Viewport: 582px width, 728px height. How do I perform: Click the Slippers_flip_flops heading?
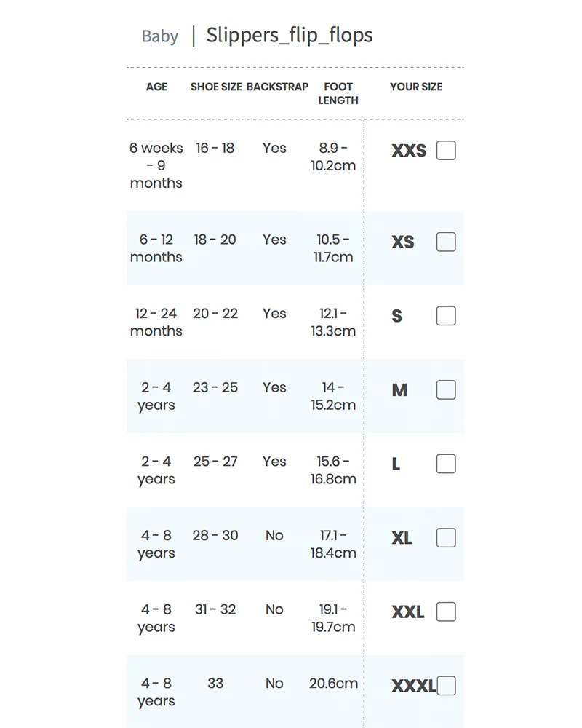click(290, 35)
